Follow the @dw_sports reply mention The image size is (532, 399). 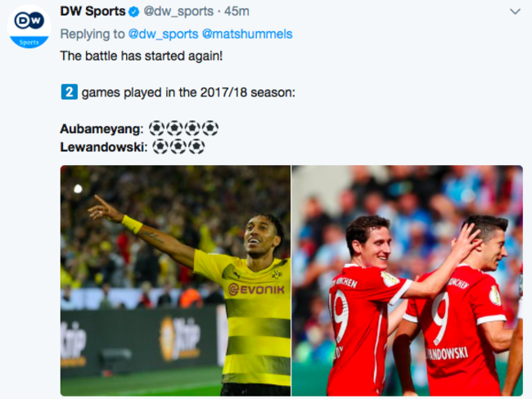coord(163,34)
